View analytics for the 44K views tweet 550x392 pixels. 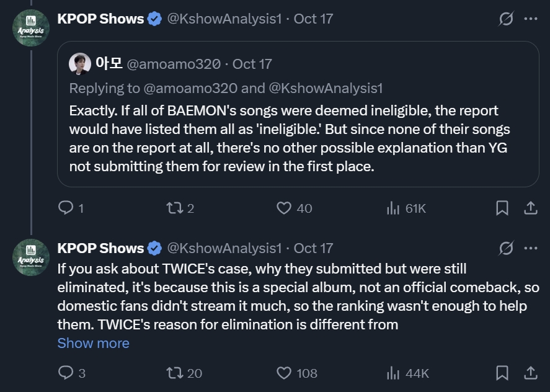(393, 373)
